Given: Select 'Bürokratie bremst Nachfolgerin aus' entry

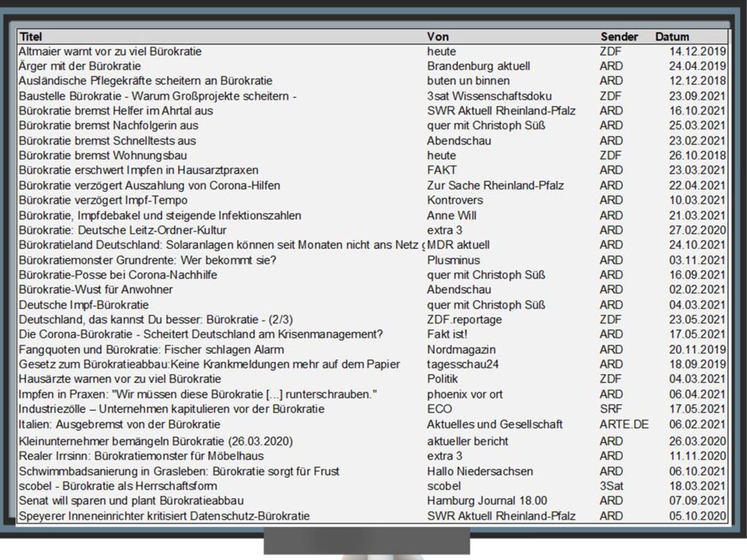Looking at the screenshot, I should click(373, 125).
